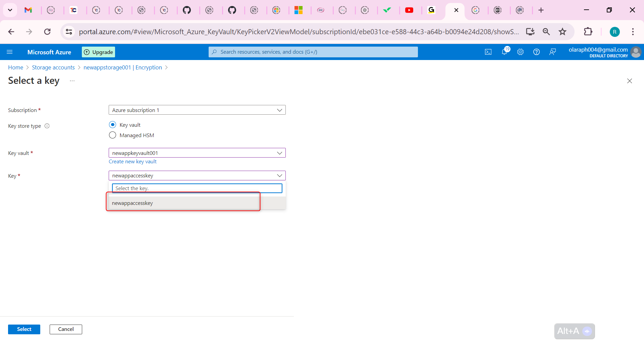Switch to the Microsoft logo tab
Image resolution: width=644 pixels, height=342 pixels.
(x=299, y=10)
